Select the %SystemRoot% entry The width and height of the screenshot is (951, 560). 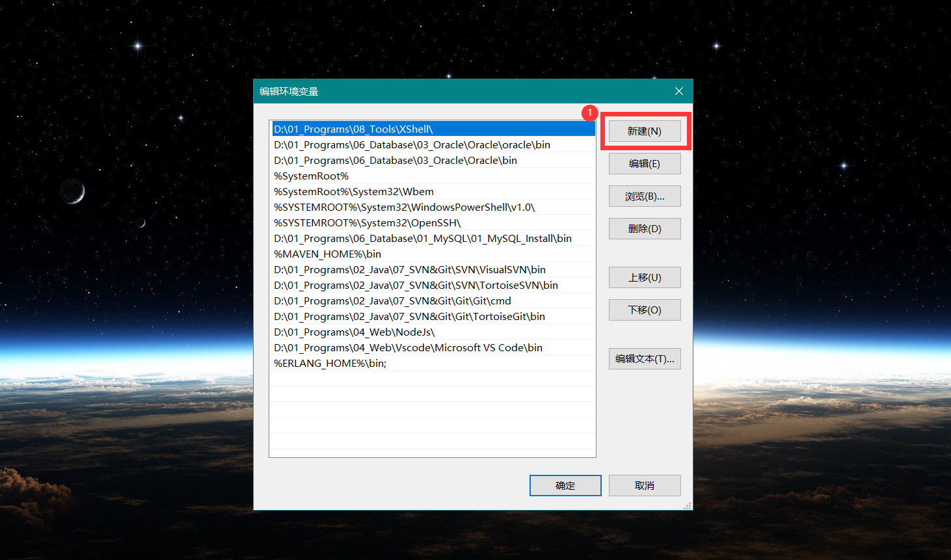pos(312,176)
